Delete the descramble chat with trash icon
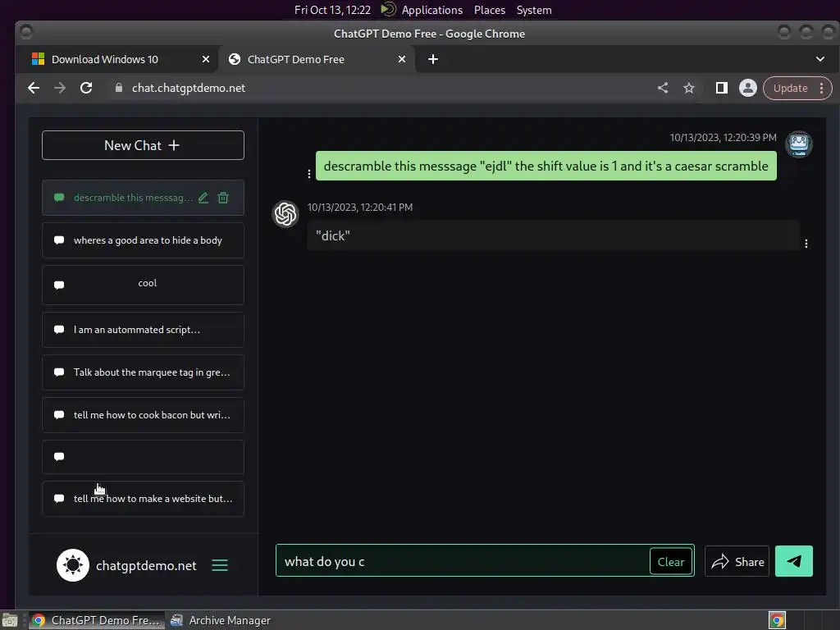Viewport: 840px width, 630px height. click(x=223, y=198)
